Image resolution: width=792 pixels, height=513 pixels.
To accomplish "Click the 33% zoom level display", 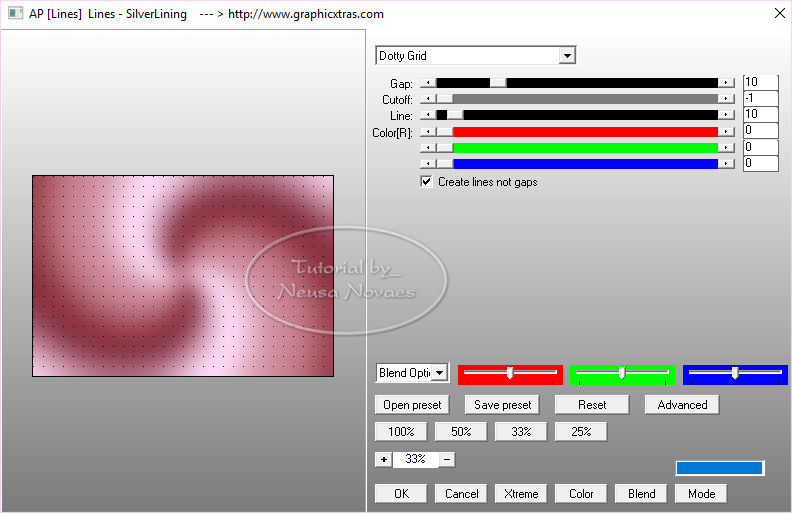I will coord(415,459).
